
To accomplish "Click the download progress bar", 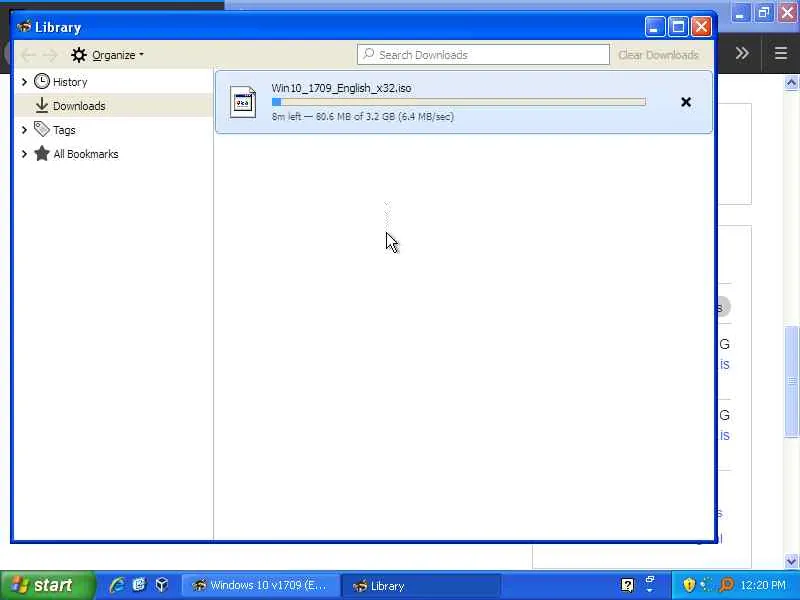I will [x=459, y=102].
